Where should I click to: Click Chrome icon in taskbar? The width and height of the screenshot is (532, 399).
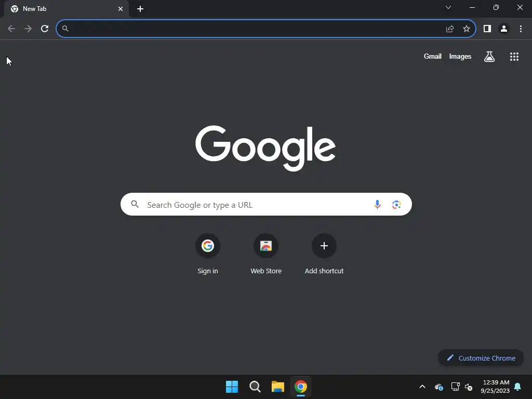[x=301, y=387]
